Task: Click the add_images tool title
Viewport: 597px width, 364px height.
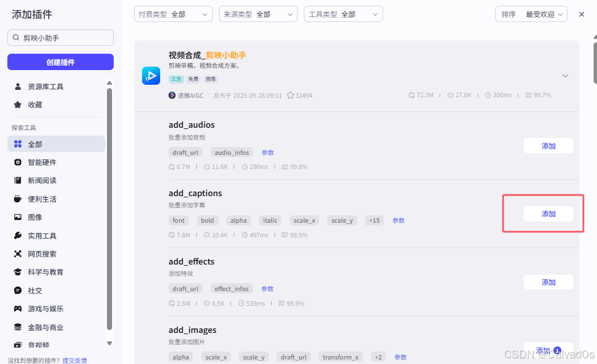Action: (x=192, y=330)
